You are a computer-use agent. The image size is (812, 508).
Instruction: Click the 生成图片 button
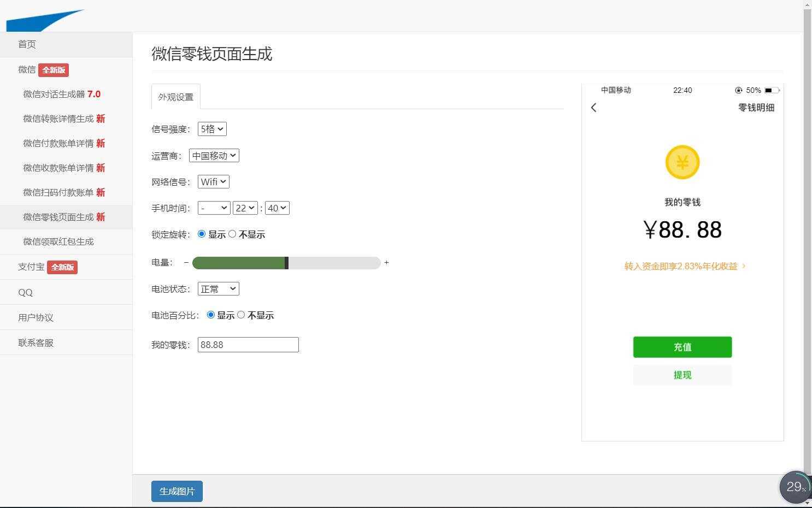(x=176, y=491)
